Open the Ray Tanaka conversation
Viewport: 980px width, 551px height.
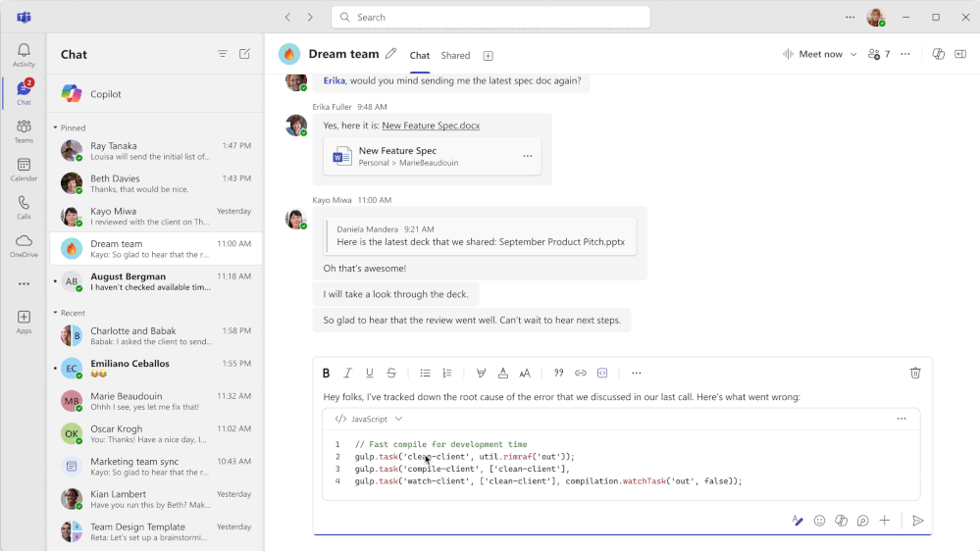156,151
